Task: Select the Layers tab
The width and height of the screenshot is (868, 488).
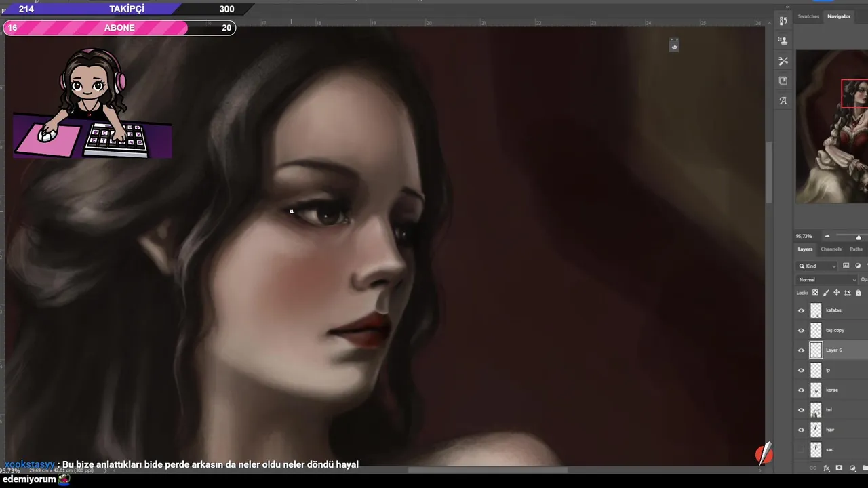Action: [x=805, y=249]
